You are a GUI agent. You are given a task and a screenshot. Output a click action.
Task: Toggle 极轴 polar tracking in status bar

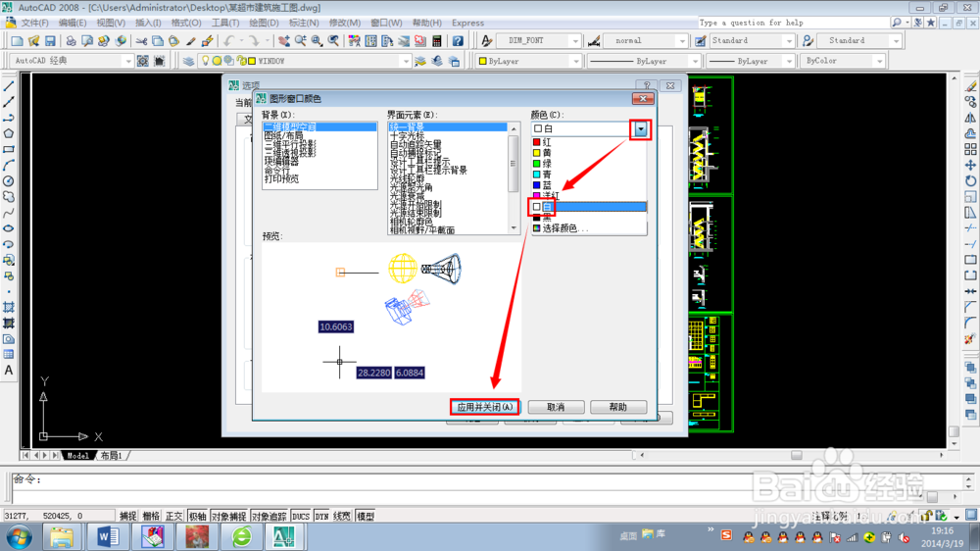tap(197, 516)
